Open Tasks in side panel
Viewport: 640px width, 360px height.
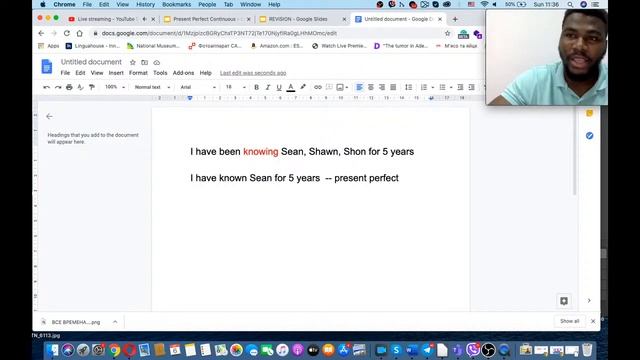tap(589, 136)
